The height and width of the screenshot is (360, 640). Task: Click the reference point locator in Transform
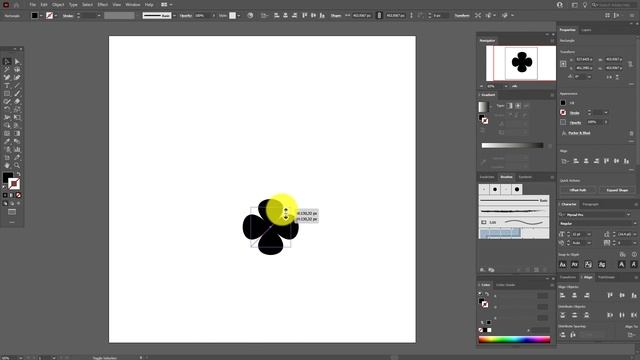563,64
